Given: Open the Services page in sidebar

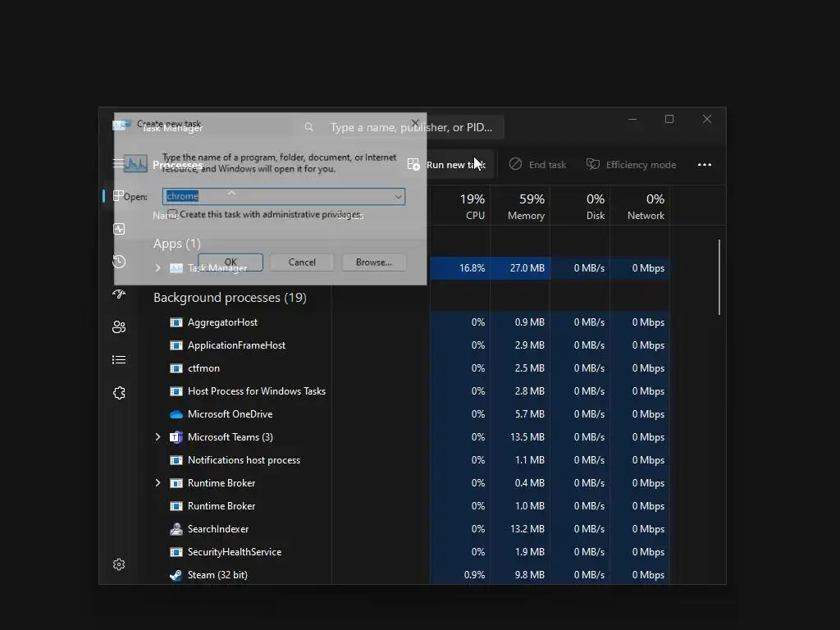Looking at the screenshot, I should (119, 393).
